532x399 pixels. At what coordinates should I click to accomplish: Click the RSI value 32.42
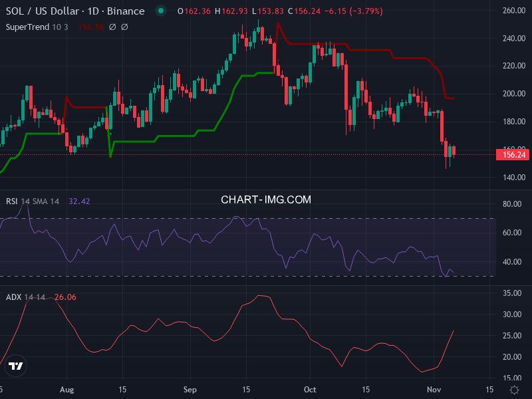tap(79, 201)
